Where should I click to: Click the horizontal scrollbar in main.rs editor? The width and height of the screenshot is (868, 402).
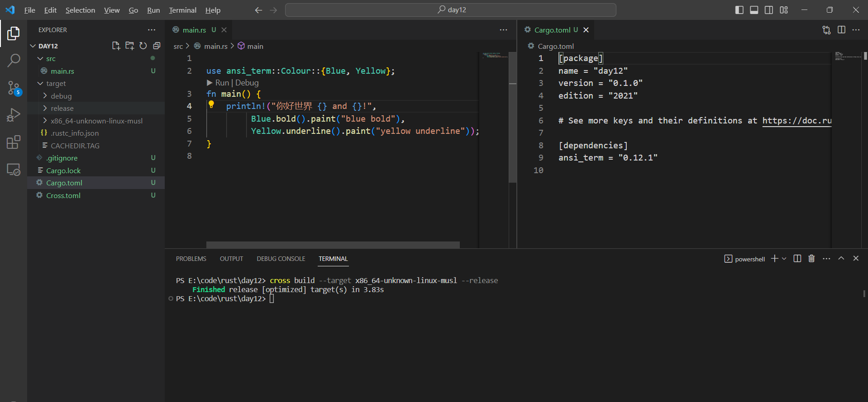pos(333,245)
